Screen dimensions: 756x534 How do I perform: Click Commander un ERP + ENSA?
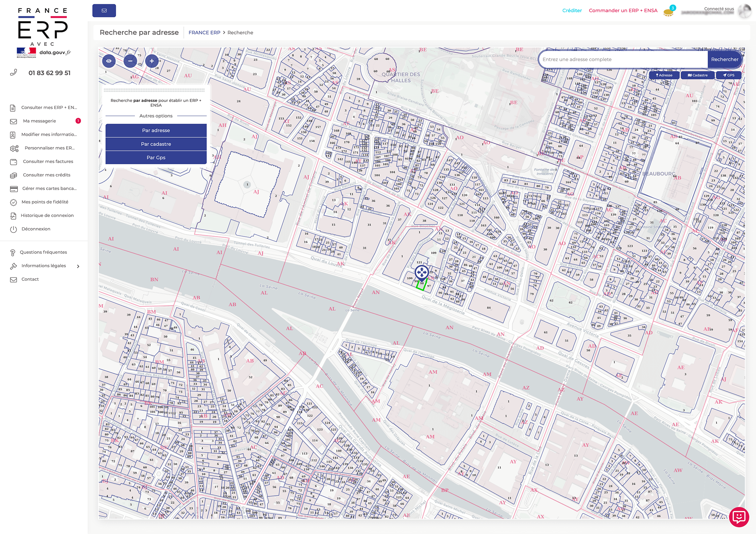[x=623, y=10]
